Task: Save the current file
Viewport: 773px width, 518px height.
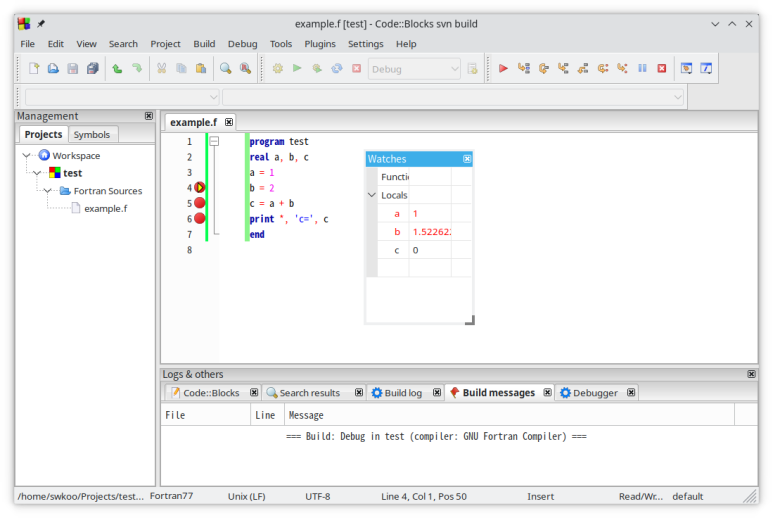Action: (73, 69)
